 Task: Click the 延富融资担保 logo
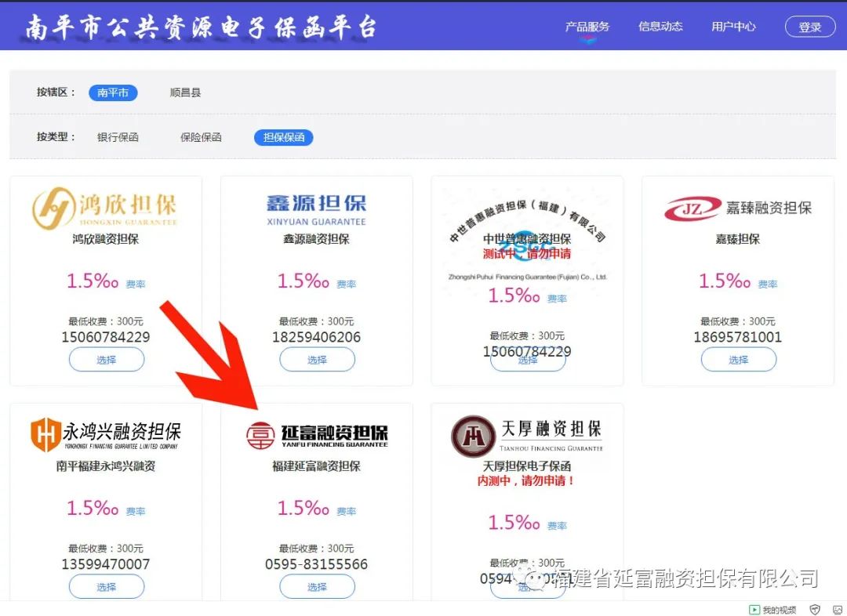[x=317, y=435]
